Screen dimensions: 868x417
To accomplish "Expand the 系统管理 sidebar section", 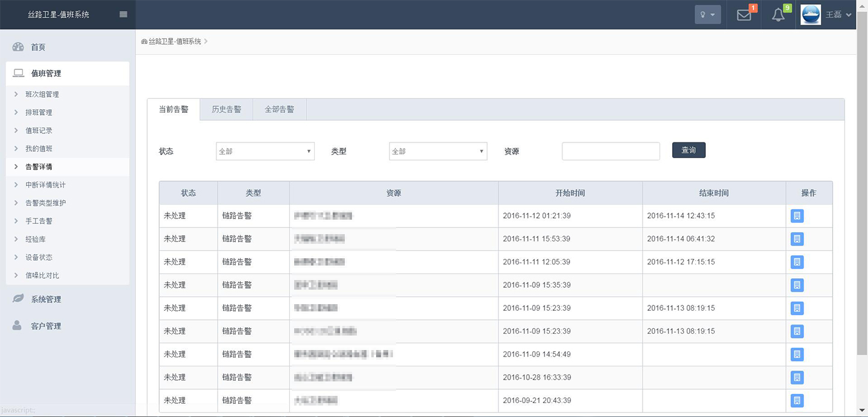I will pyautogui.click(x=46, y=299).
